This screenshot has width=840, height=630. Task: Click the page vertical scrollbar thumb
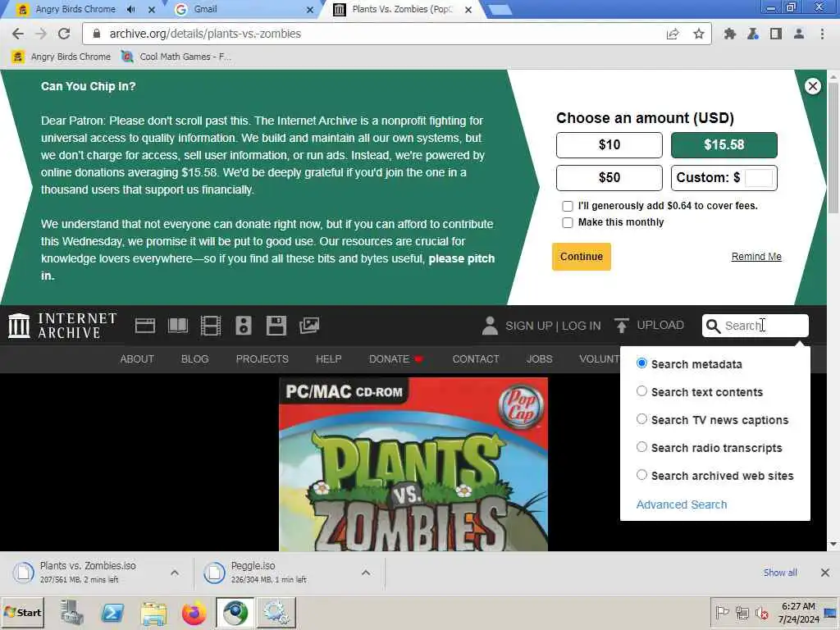click(x=833, y=148)
